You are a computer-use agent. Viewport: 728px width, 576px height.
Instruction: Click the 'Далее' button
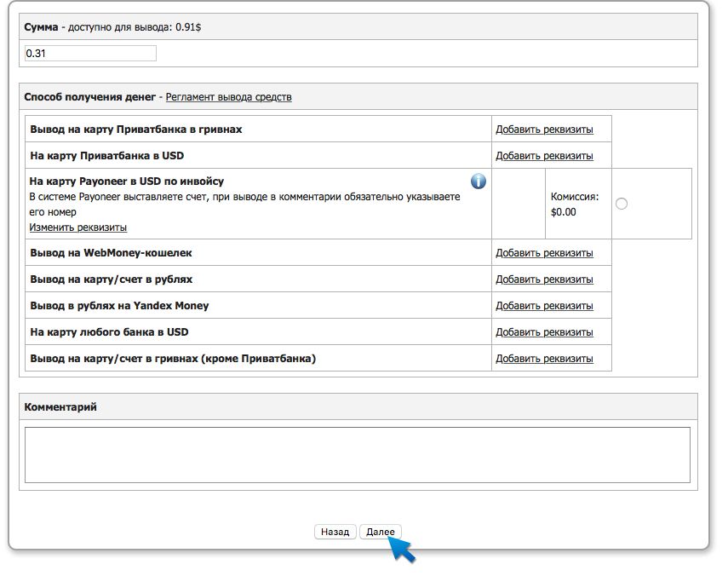[x=381, y=532]
